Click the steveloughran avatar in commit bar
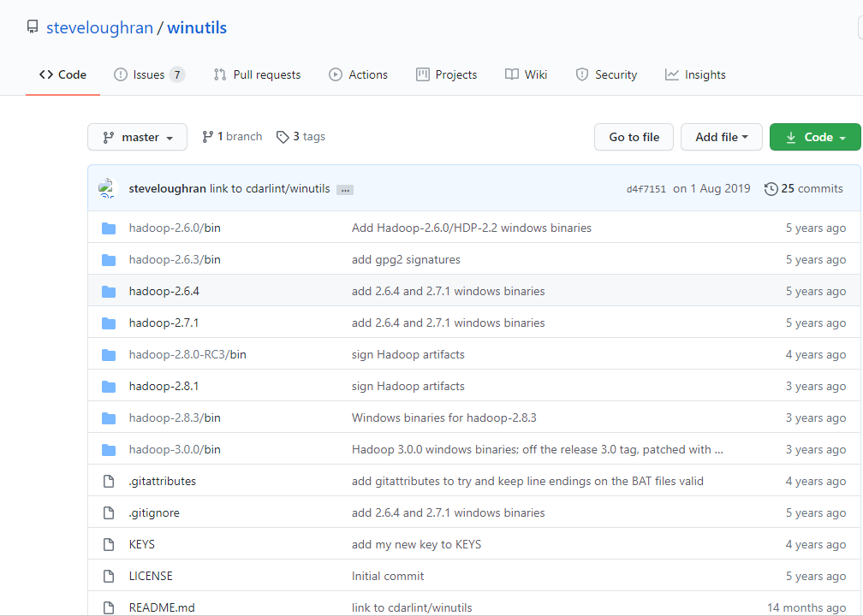 [x=107, y=188]
